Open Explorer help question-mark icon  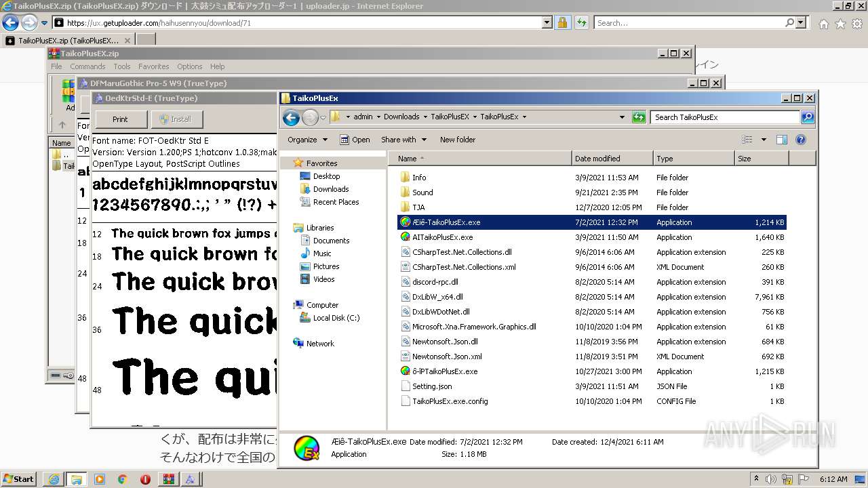tap(800, 140)
